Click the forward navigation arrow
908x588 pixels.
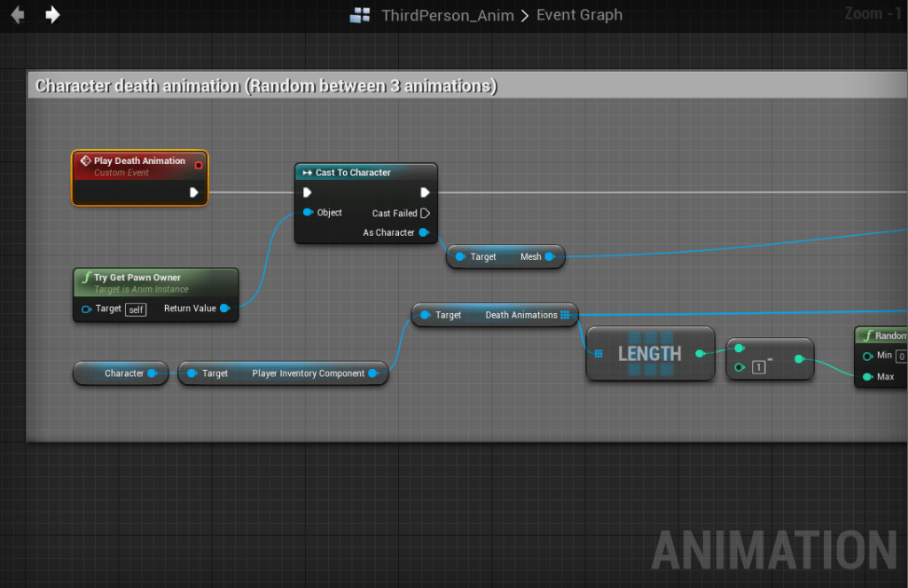[52, 15]
